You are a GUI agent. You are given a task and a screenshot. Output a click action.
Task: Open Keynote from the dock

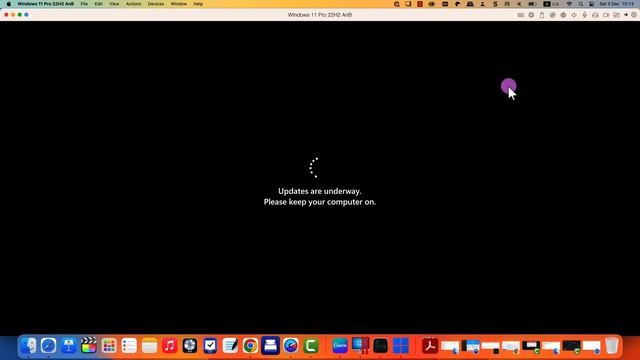[x=69, y=346]
